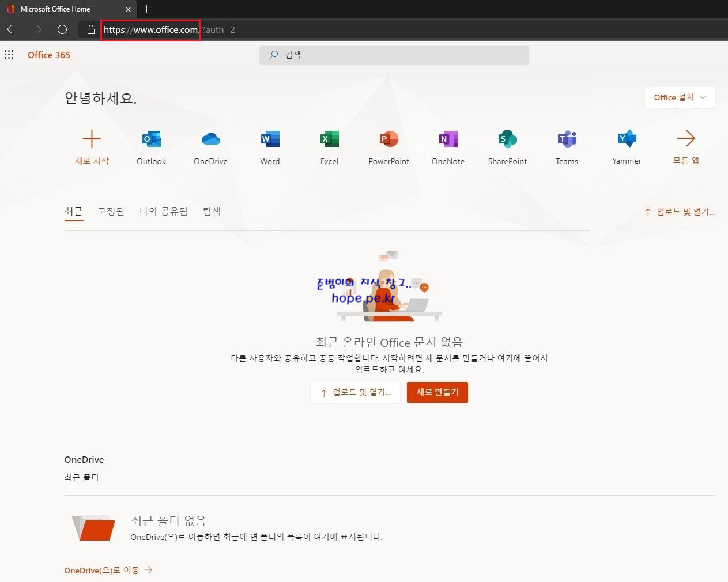Select the 최근 tab
Image resolution: width=728 pixels, height=582 pixels.
point(73,211)
